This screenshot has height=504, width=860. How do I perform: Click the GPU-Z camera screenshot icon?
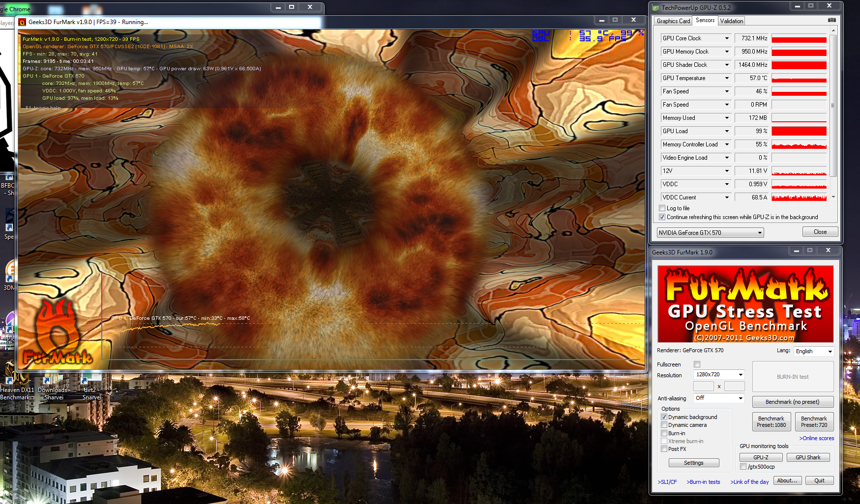(x=831, y=20)
